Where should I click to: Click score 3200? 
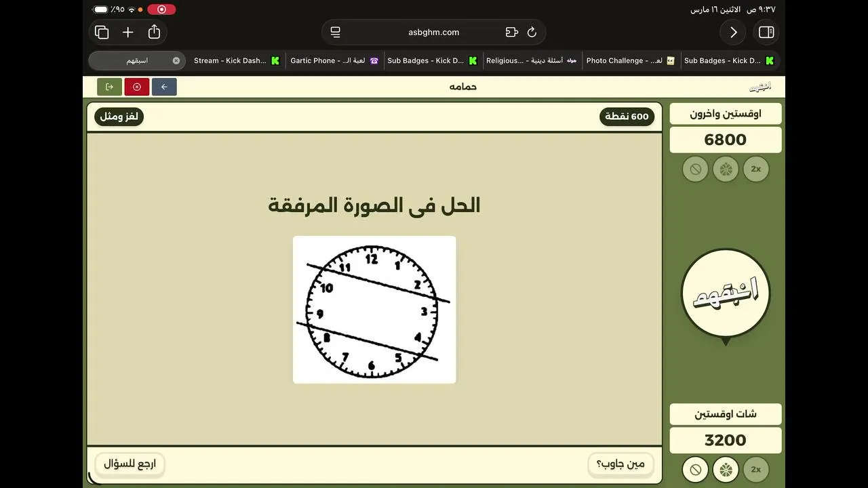pos(726,440)
